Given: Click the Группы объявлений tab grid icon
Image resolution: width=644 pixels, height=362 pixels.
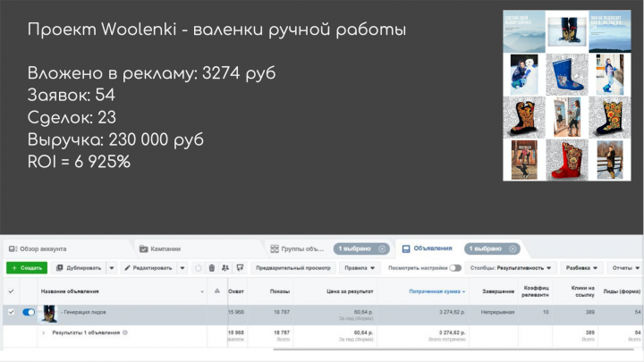Looking at the screenshot, I should 275,248.
